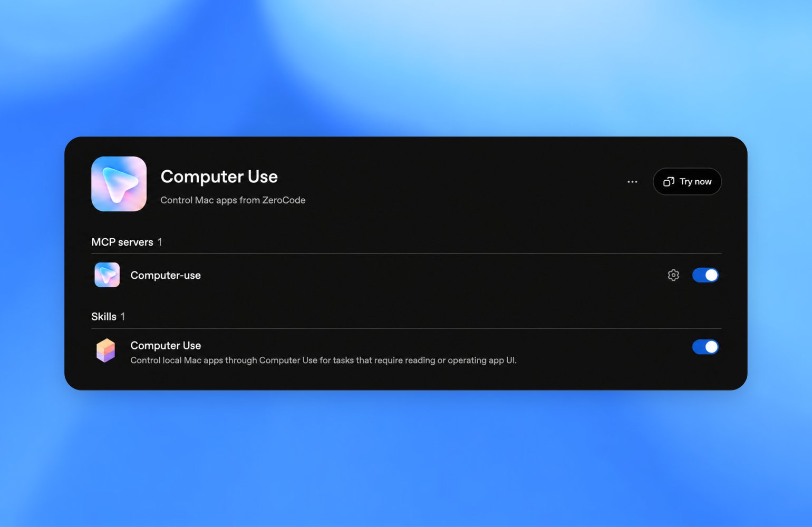The height and width of the screenshot is (527, 812).
Task: Click the Computer Use skill title
Action: pos(166,345)
